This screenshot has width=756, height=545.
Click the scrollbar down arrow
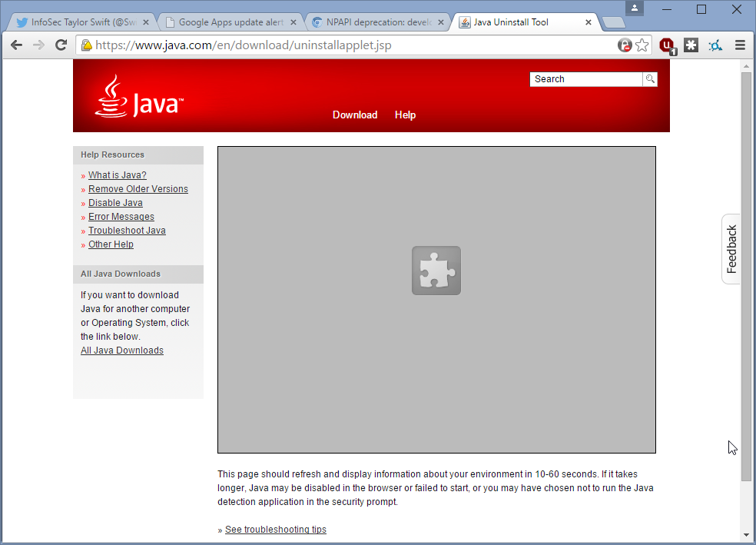[746, 535]
